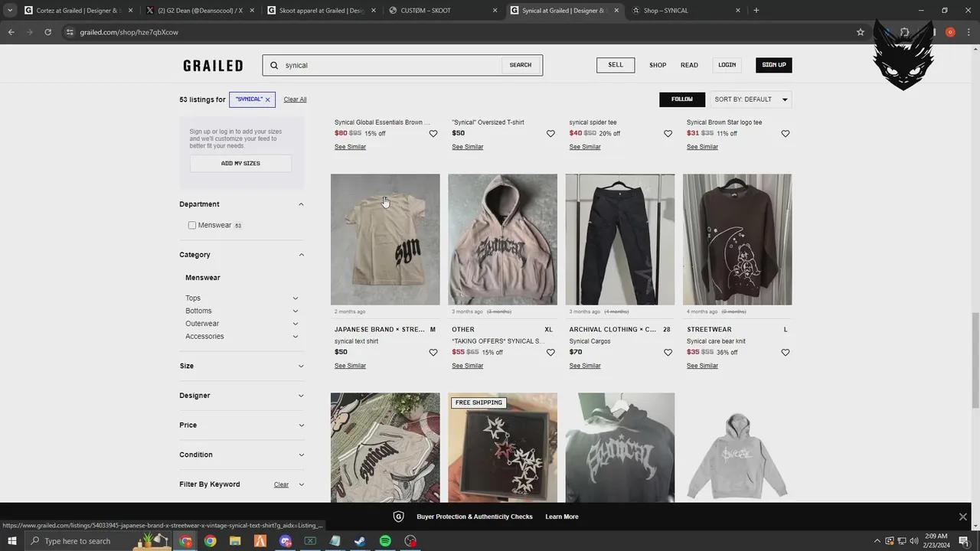Favorite the synical text shirt listing
The width and height of the screenshot is (980, 551).
tap(433, 353)
